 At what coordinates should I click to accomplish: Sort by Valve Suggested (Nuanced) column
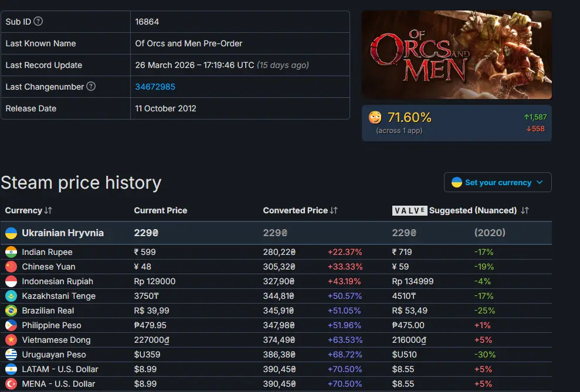[x=460, y=210]
